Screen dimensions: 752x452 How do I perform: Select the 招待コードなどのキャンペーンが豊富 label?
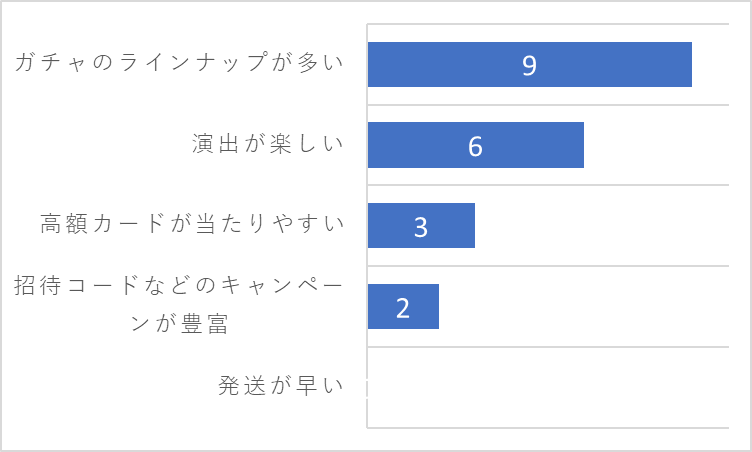point(179,304)
